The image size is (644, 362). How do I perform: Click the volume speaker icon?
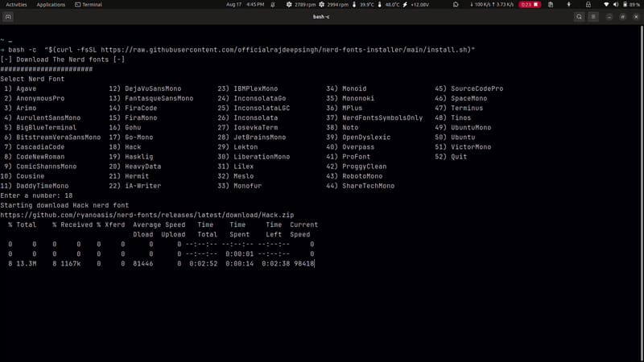pyautogui.click(x=616, y=5)
